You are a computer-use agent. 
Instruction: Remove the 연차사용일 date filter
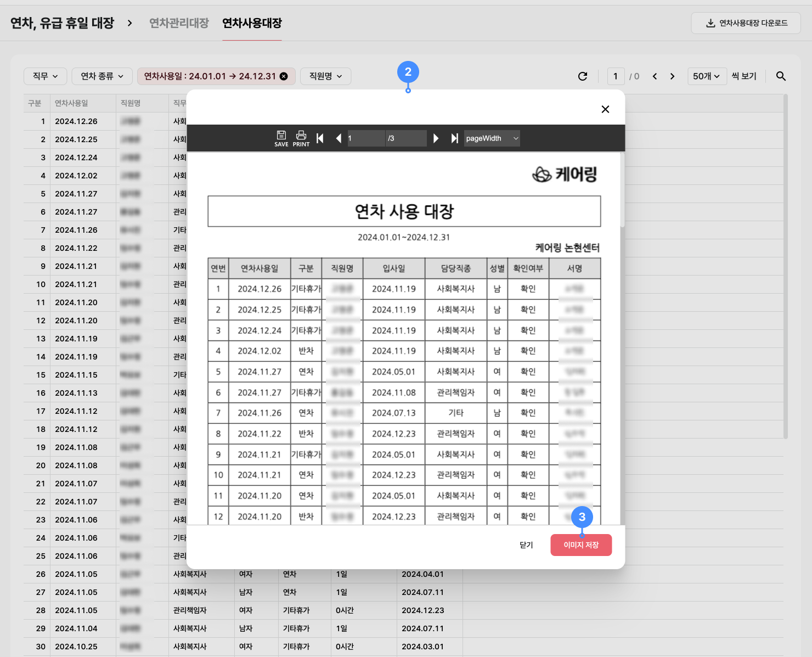click(x=284, y=76)
